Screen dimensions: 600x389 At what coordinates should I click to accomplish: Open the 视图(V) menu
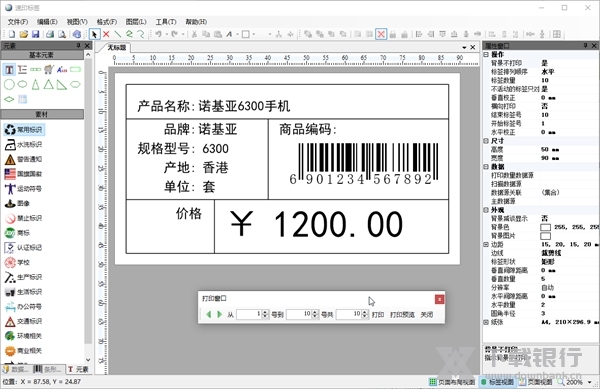pyautogui.click(x=77, y=22)
